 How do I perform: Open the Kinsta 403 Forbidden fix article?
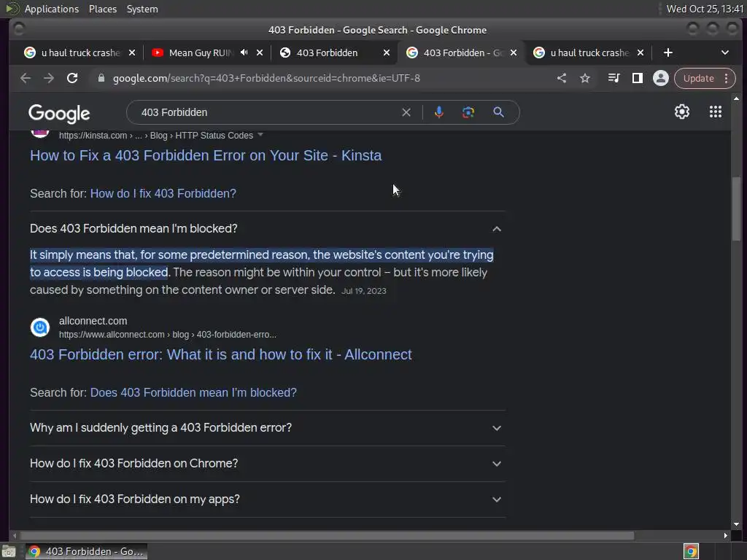tap(206, 156)
